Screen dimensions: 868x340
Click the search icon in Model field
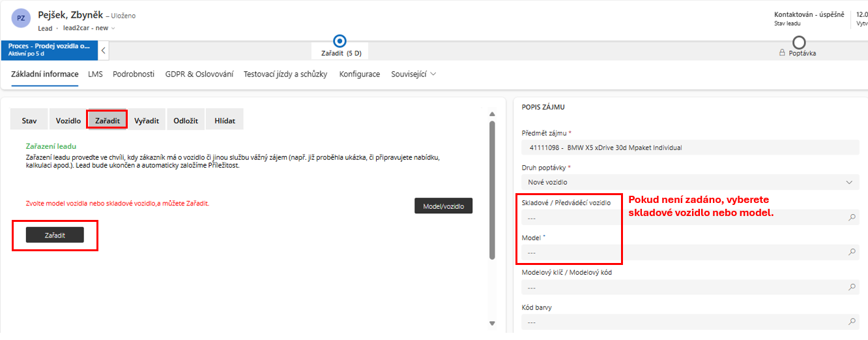point(852,252)
